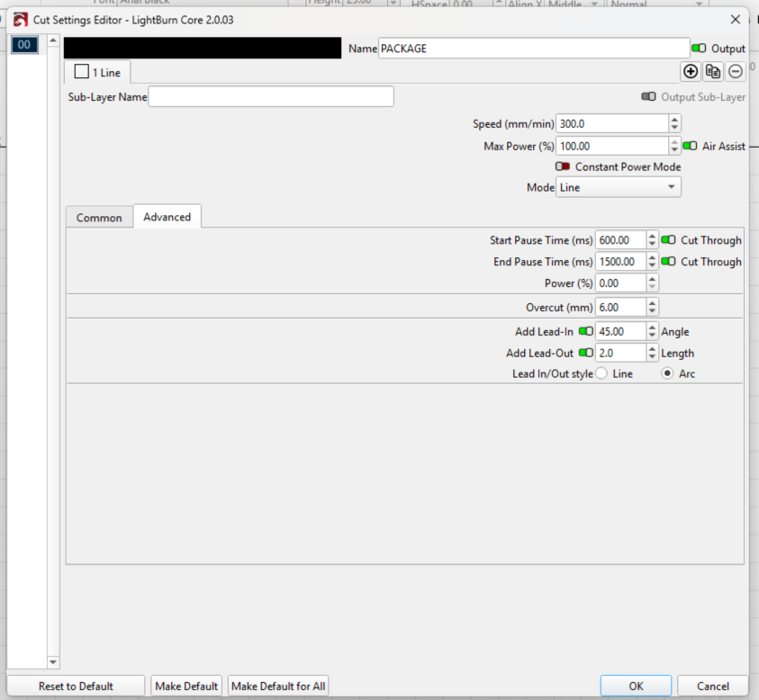Select the Line lead in/out style

(601, 373)
